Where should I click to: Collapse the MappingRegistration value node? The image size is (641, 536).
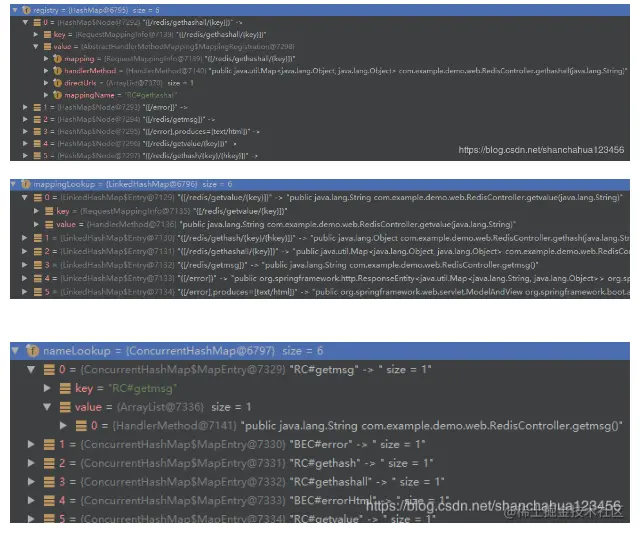point(36,47)
